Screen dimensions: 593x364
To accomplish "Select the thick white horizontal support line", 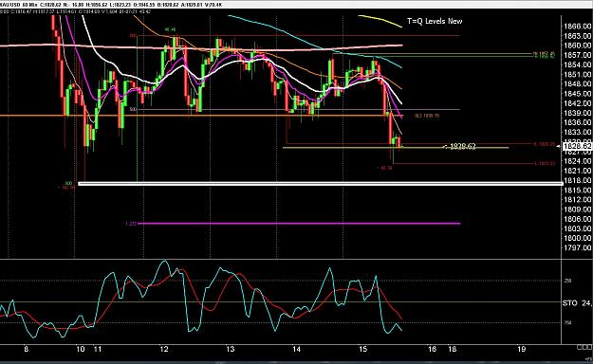I will pyautogui.click(x=321, y=184).
